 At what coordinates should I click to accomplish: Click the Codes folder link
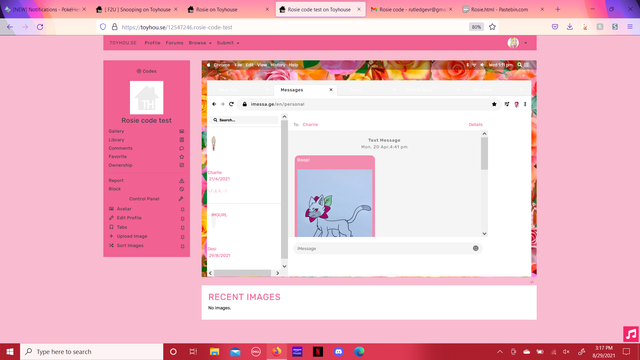coord(147,71)
